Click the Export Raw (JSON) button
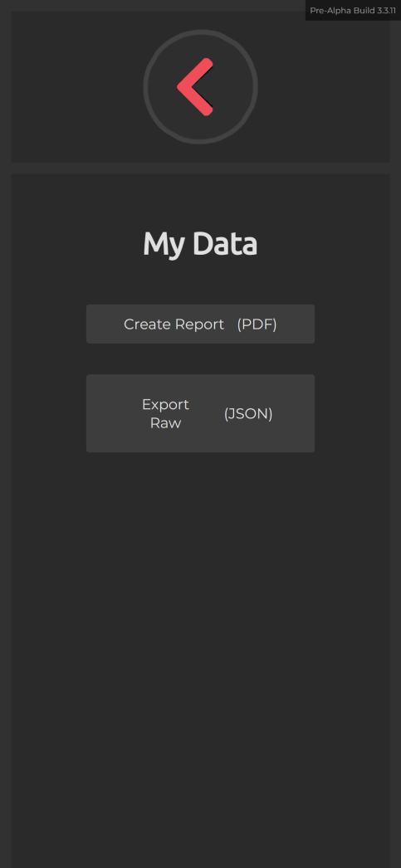Image resolution: width=401 pixels, height=868 pixels. pyautogui.click(x=200, y=413)
